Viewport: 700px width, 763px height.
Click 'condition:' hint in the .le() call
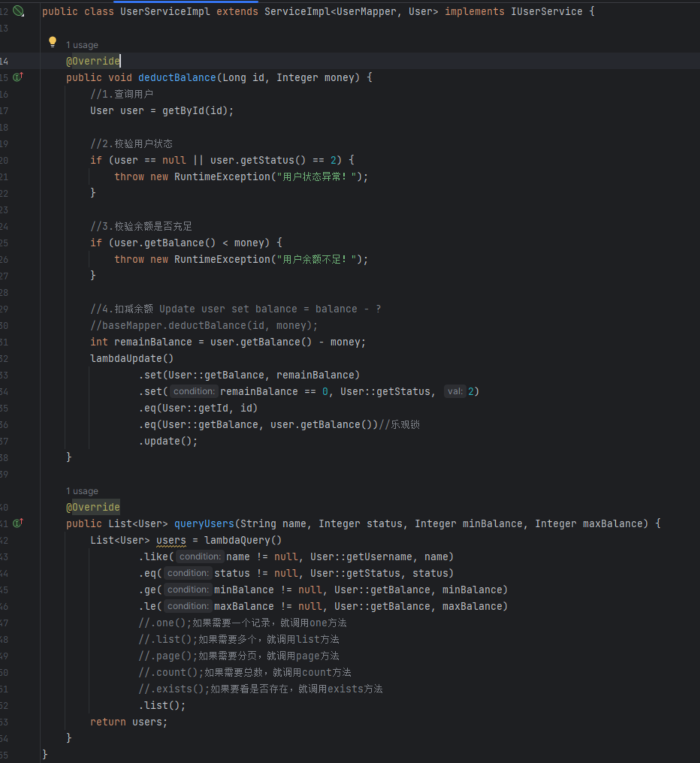(187, 606)
